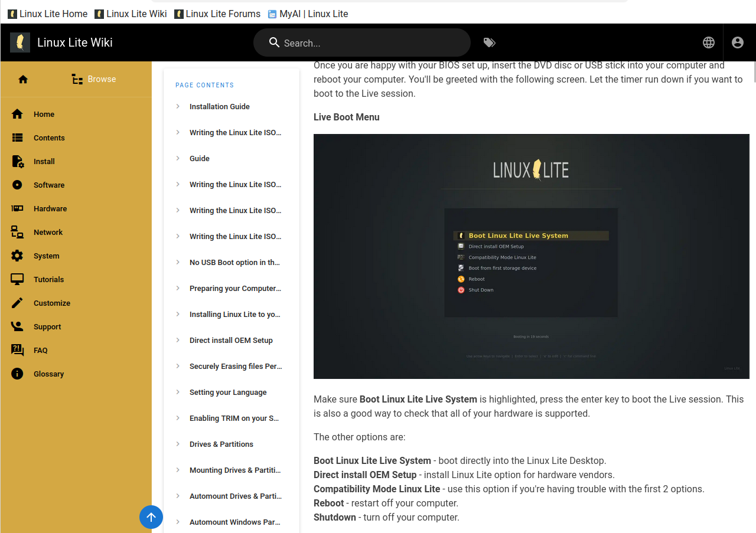Open the Linux Lite Home bookmark

pyautogui.click(x=47, y=14)
